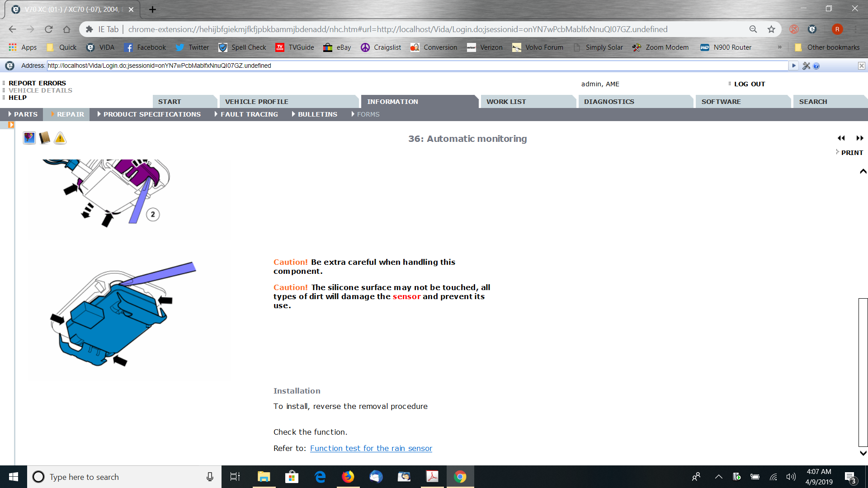Click the yellow warning triangle icon
This screenshot has height=488, width=868.
pos(60,138)
